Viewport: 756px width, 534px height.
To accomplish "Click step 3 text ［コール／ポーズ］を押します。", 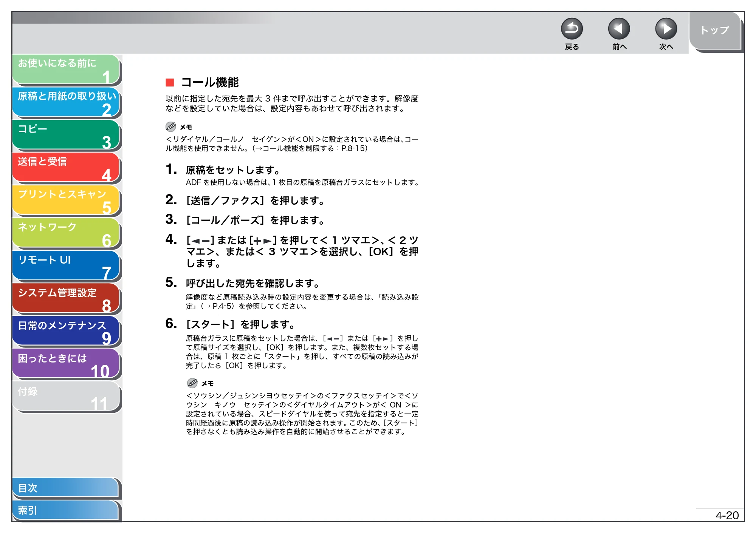I will 255,220.
